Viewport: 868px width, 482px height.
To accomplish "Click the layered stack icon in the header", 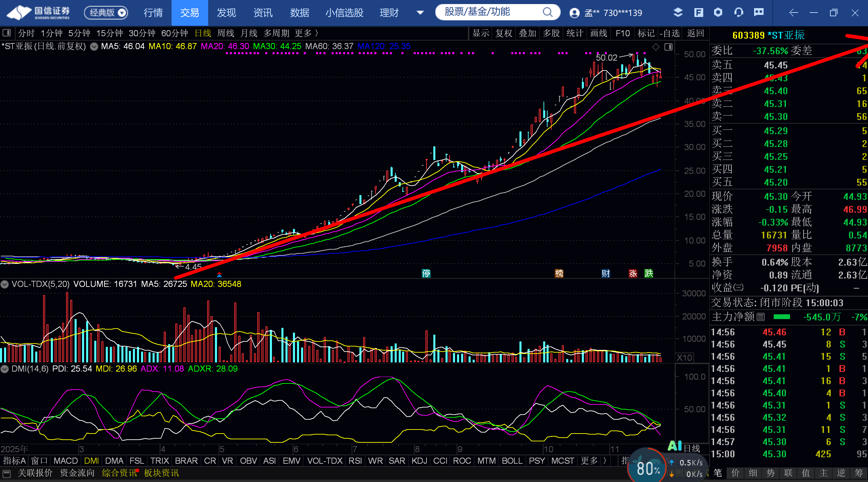I will pos(678,13).
